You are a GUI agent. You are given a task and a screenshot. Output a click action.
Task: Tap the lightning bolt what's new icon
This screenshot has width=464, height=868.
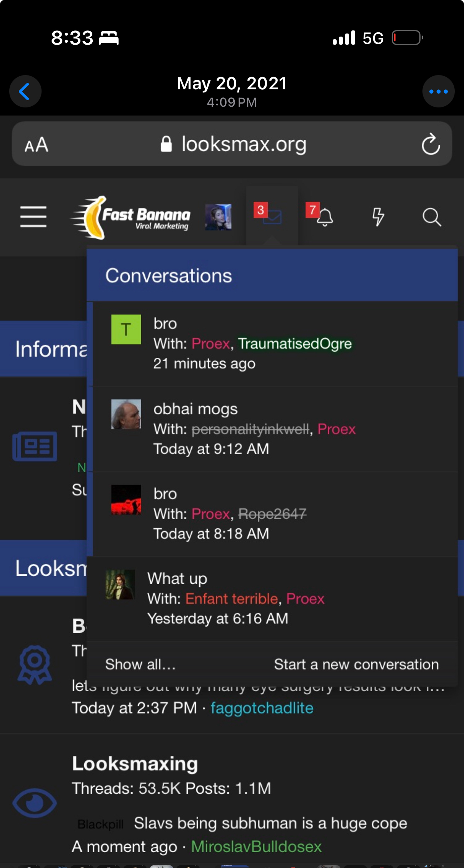pyautogui.click(x=378, y=216)
